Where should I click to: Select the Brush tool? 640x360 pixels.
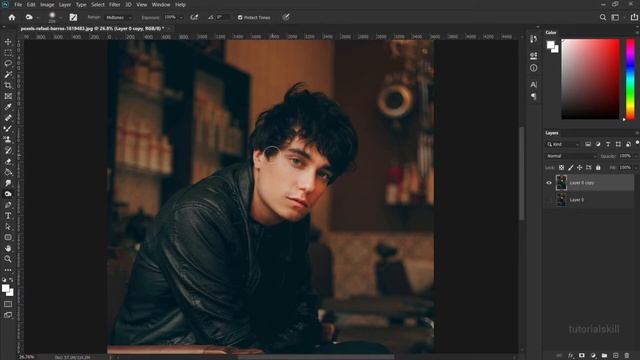[x=8, y=129]
